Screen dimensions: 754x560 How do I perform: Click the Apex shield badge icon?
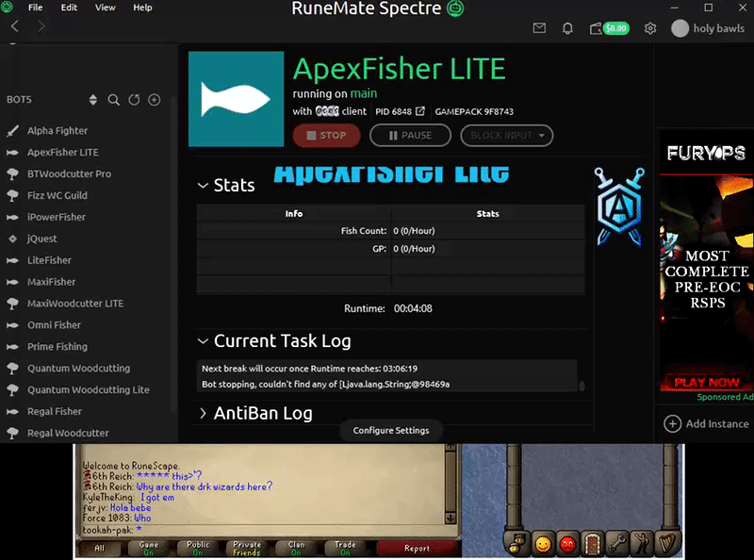coord(619,206)
